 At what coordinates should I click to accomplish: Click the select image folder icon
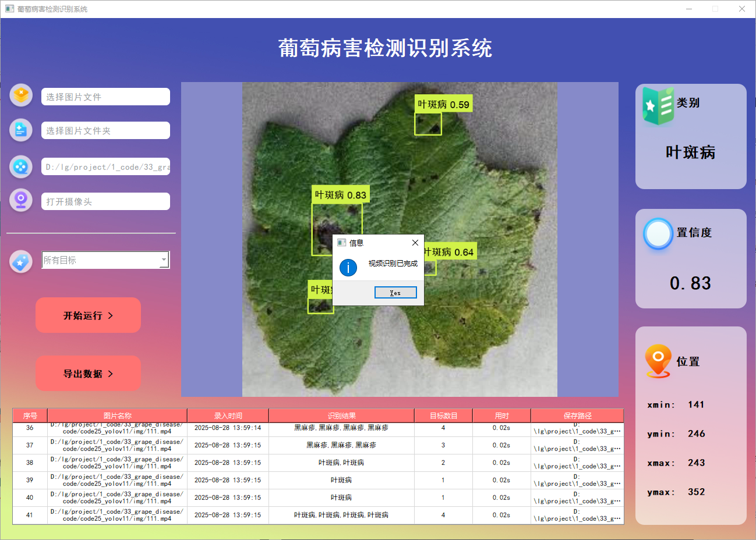[x=21, y=130]
